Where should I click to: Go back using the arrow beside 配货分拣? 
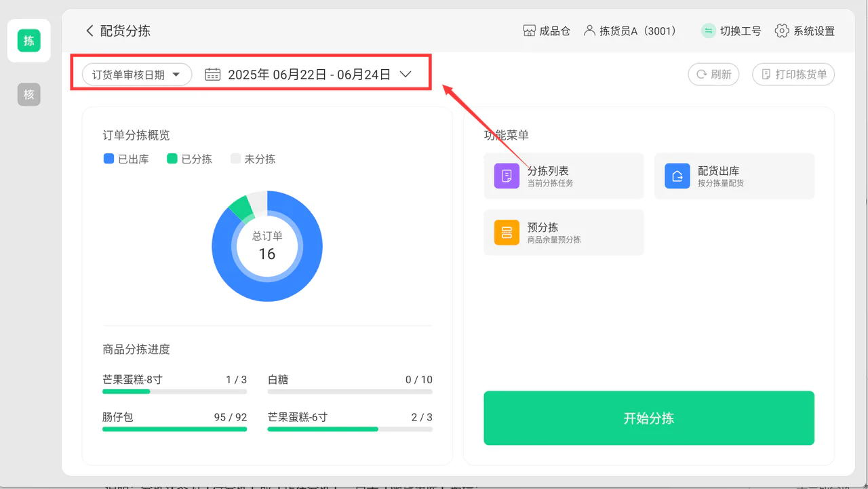pos(90,31)
